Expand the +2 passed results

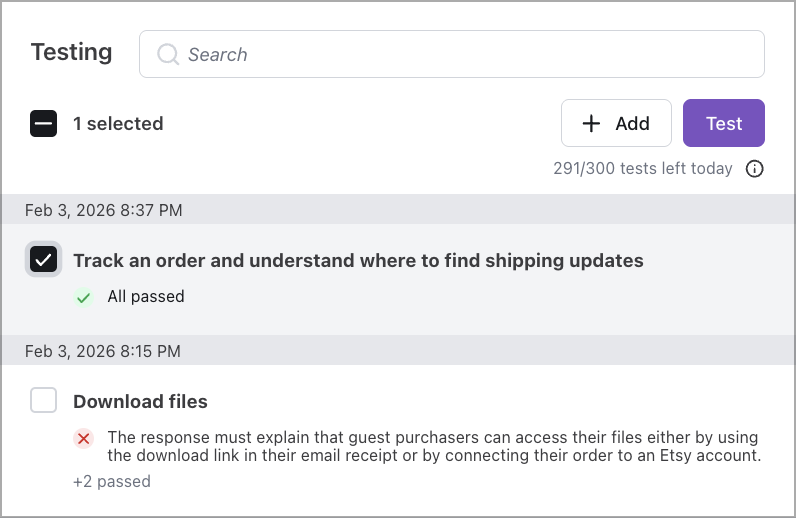(112, 482)
